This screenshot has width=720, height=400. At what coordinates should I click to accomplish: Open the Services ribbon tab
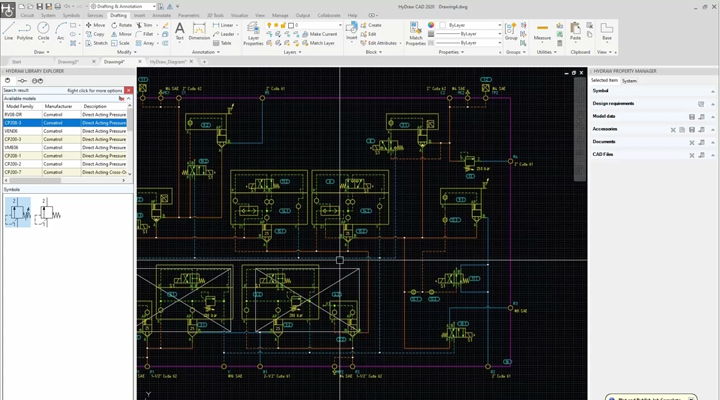pos(95,15)
